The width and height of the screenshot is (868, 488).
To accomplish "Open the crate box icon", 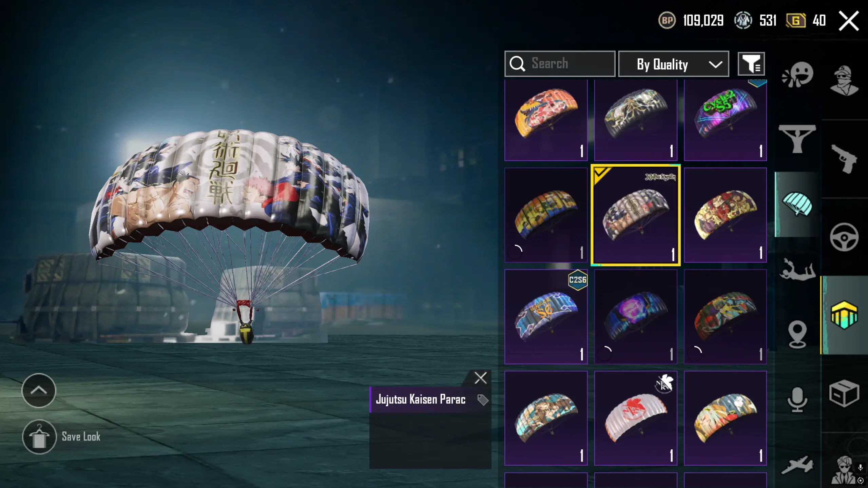I will [844, 393].
